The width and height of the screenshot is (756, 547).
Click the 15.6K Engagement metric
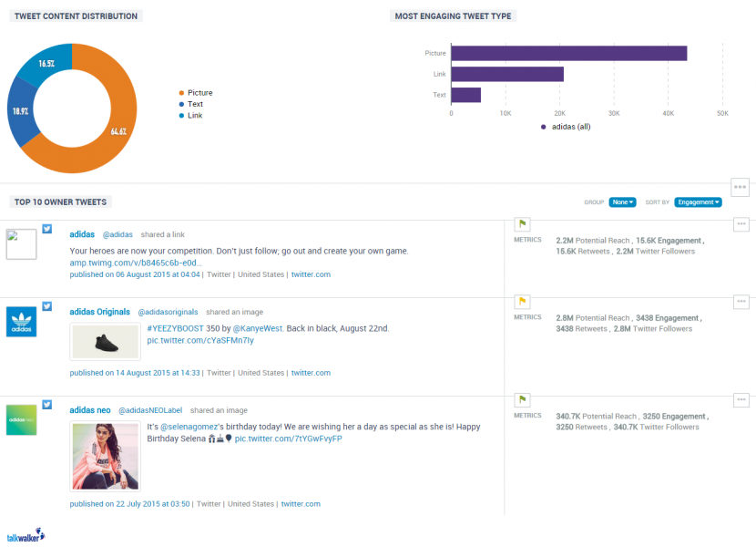coord(669,241)
